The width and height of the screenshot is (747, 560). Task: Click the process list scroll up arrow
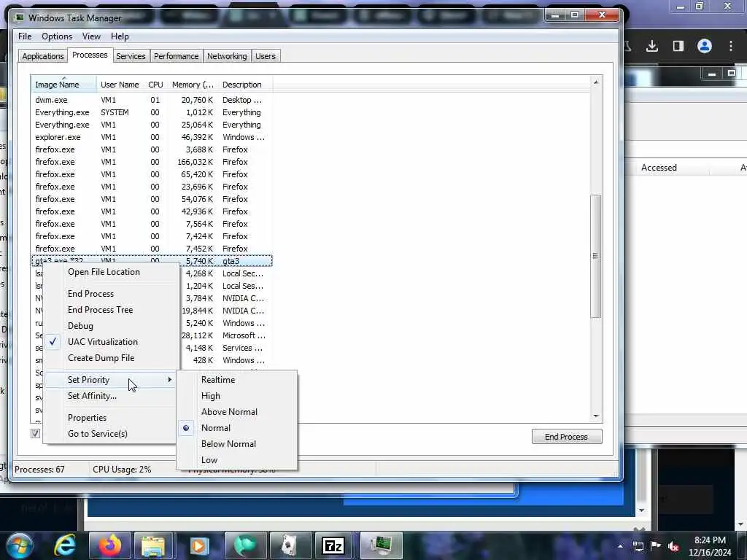[x=595, y=82]
